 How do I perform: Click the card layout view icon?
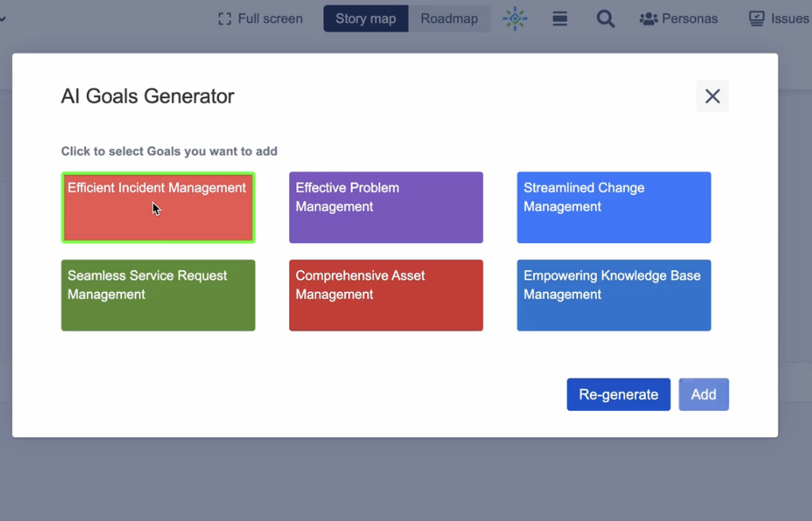(560, 18)
